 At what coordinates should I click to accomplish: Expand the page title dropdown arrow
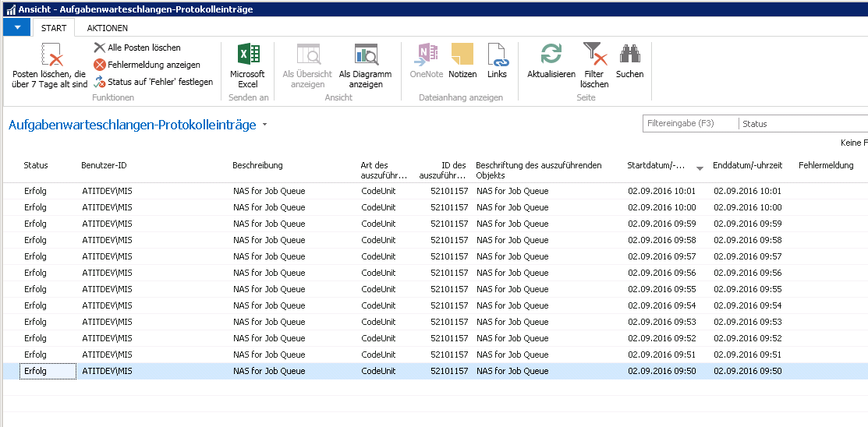[265, 125]
